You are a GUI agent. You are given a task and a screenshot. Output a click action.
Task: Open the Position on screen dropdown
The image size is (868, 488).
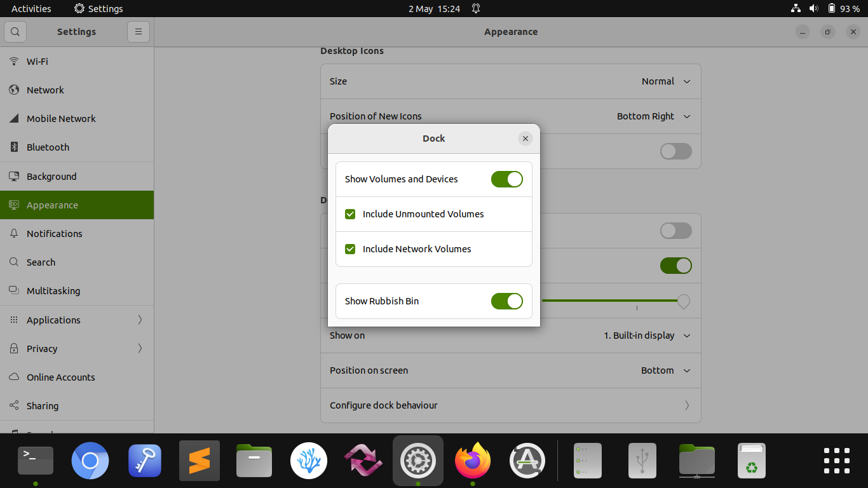point(665,370)
